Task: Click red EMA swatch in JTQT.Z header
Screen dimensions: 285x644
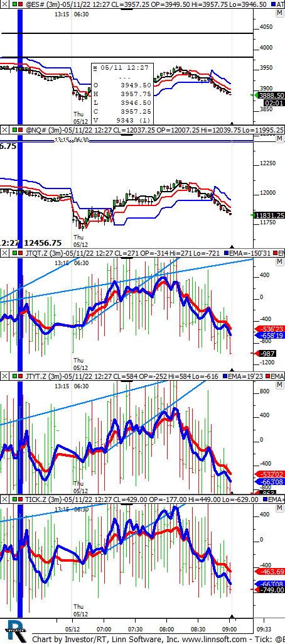Action: point(275,253)
